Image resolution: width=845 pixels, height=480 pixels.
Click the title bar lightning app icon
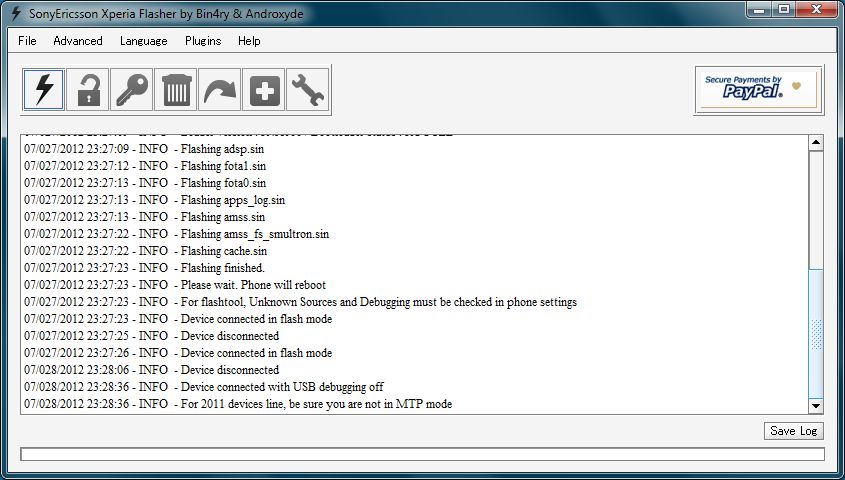(x=15, y=14)
